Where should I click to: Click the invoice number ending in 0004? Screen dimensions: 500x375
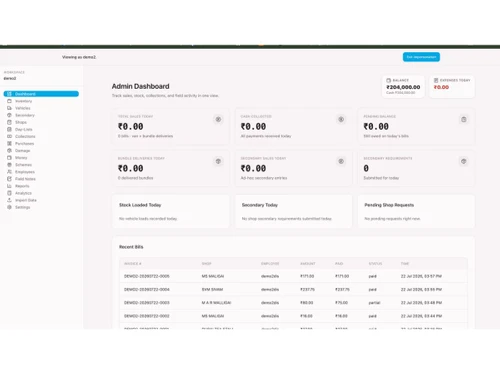tap(147, 290)
